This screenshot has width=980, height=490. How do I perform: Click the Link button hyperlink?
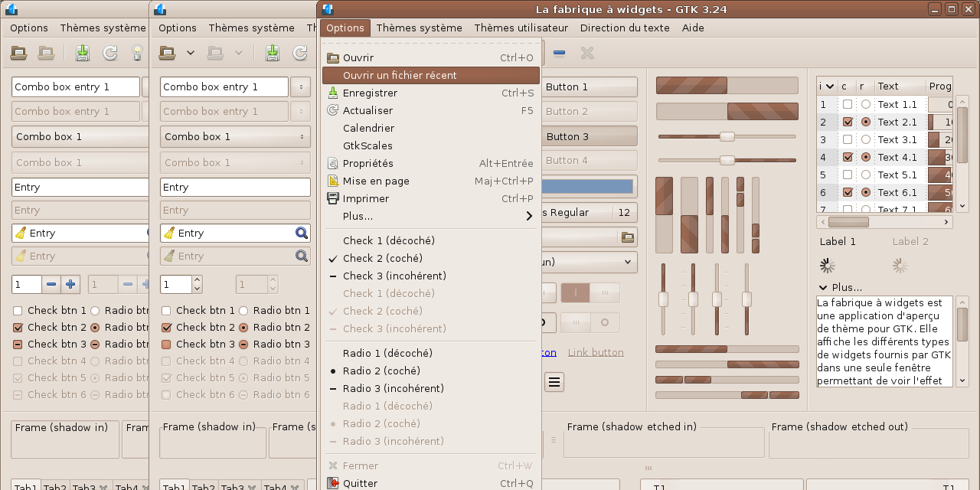[x=595, y=352]
